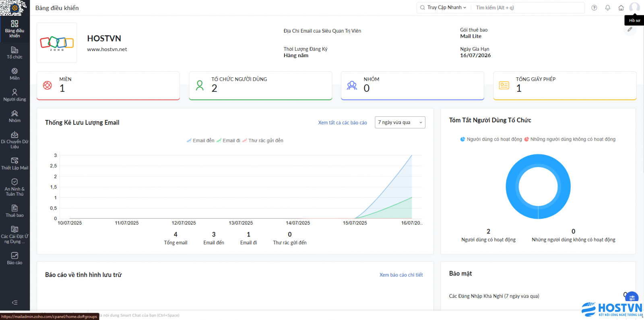Open An Ninh & Tuân Thủ section
The width and height of the screenshot is (644, 320).
pos(14,187)
